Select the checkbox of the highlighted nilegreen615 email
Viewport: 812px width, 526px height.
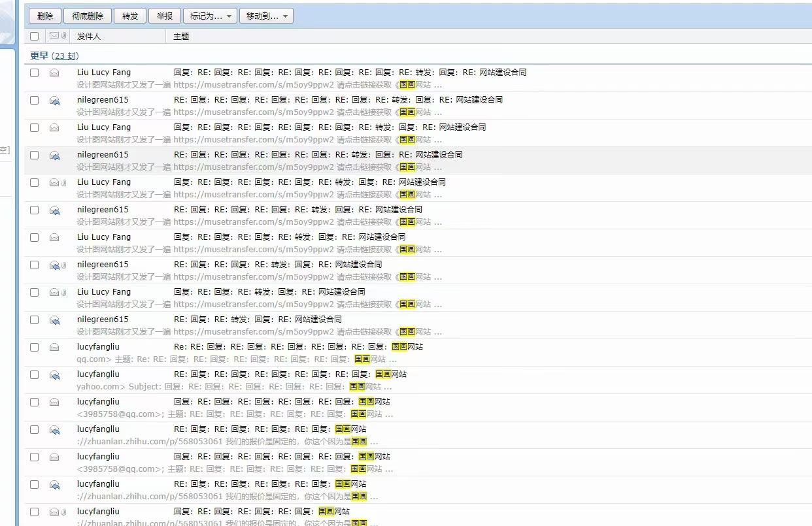tap(35, 156)
